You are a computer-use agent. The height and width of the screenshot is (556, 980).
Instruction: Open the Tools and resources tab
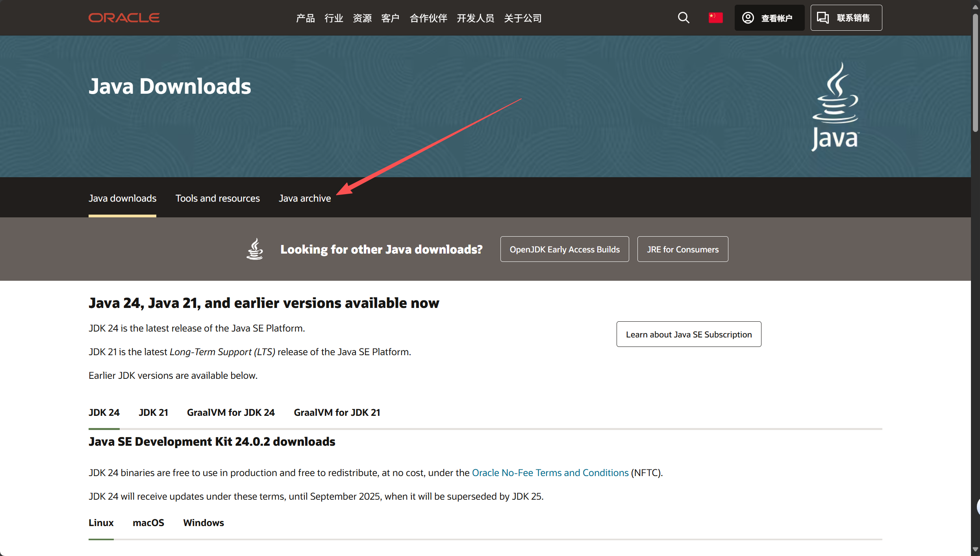(x=217, y=198)
